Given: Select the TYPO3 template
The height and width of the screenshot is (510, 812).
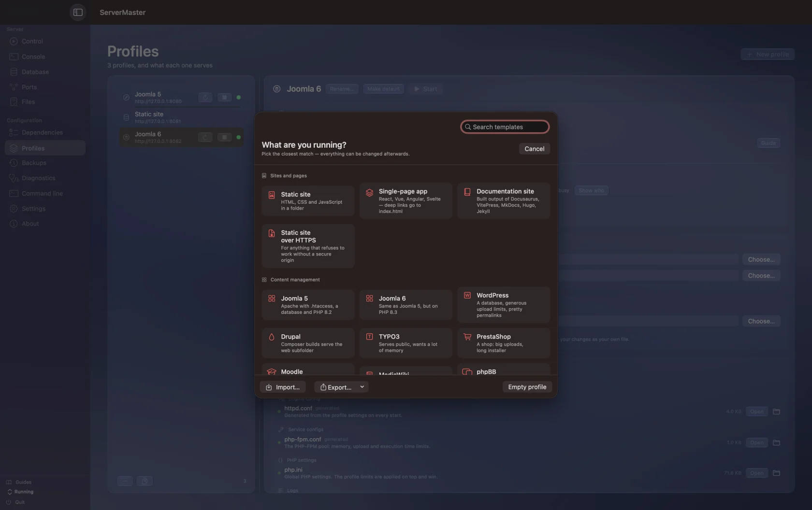Looking at the screenshot, I should 406,343.
